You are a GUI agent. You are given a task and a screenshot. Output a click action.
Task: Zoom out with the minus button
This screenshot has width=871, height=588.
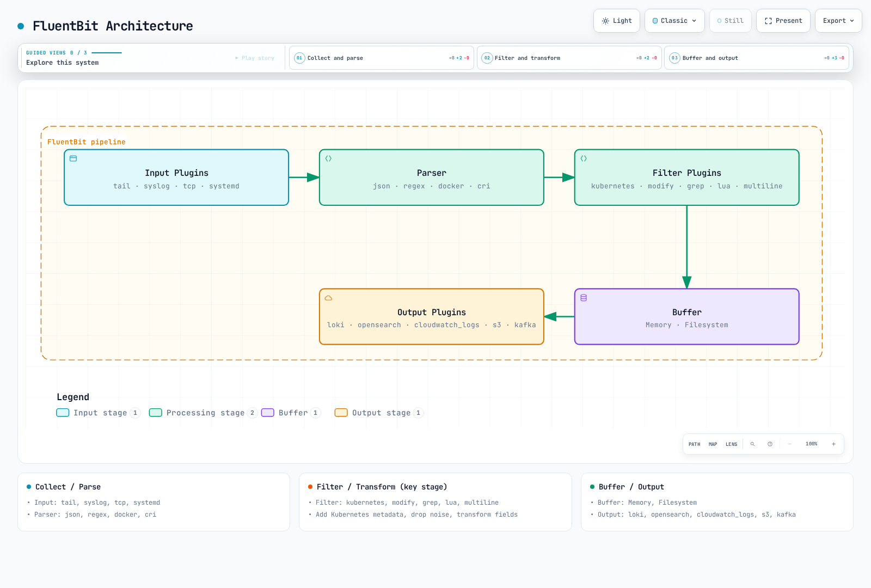790,444
